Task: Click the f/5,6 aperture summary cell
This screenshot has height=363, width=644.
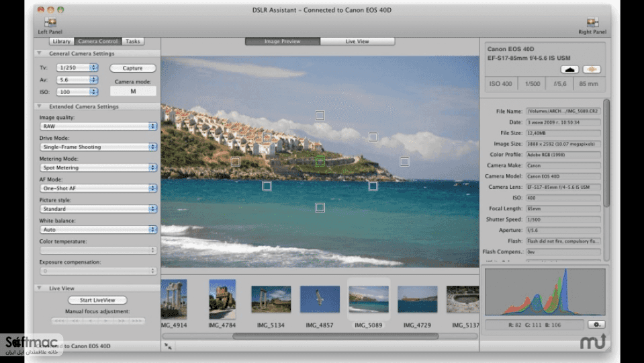Action: point(560,84)
